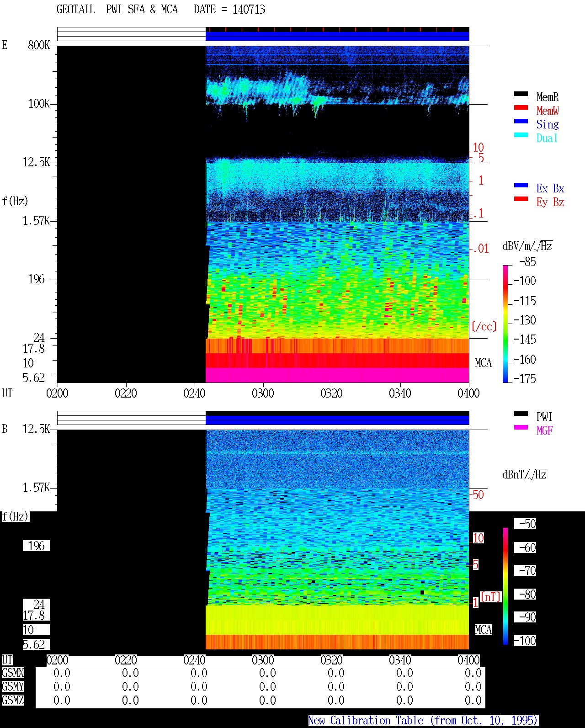The height and width of the screenshot is (728, 585).
Task: Select the blue Sing legend swatch
Action: 521,121
